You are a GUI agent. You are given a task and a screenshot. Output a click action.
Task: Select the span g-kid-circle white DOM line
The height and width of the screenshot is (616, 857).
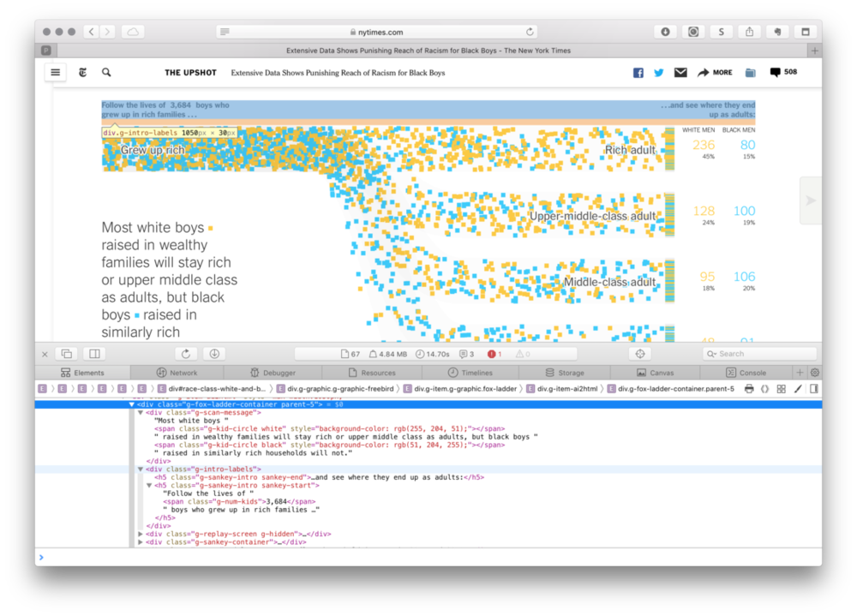click(x=330, y=429)
